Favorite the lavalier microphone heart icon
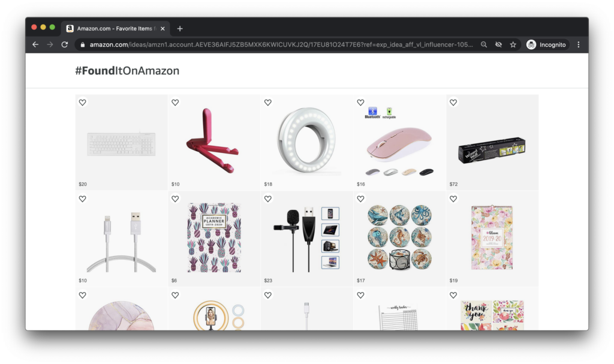Viewport: 614px width, 364px height. [268, 199]
